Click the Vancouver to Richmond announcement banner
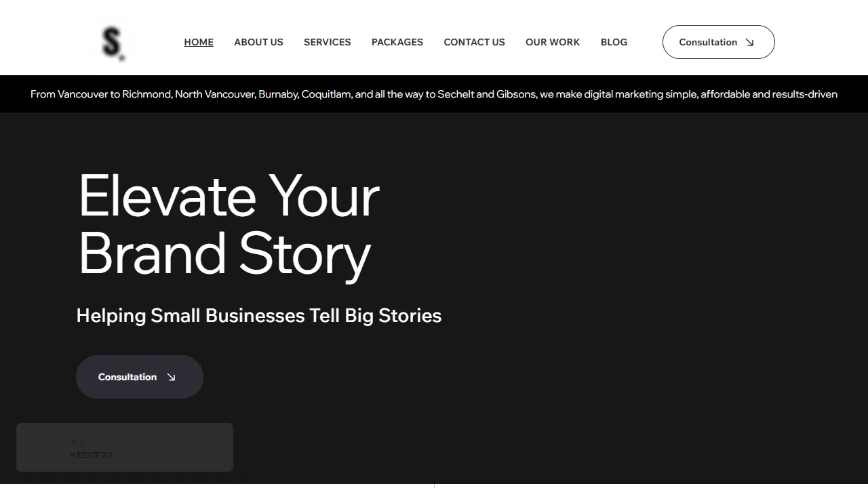The image size is (868, 488). pyautogui.click(x=434, y=94)
